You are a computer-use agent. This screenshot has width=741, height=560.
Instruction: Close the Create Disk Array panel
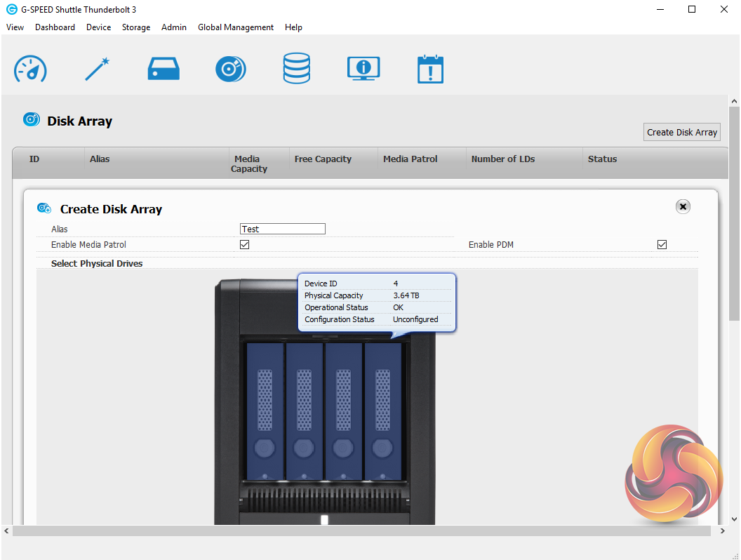(x=683, y=206)
